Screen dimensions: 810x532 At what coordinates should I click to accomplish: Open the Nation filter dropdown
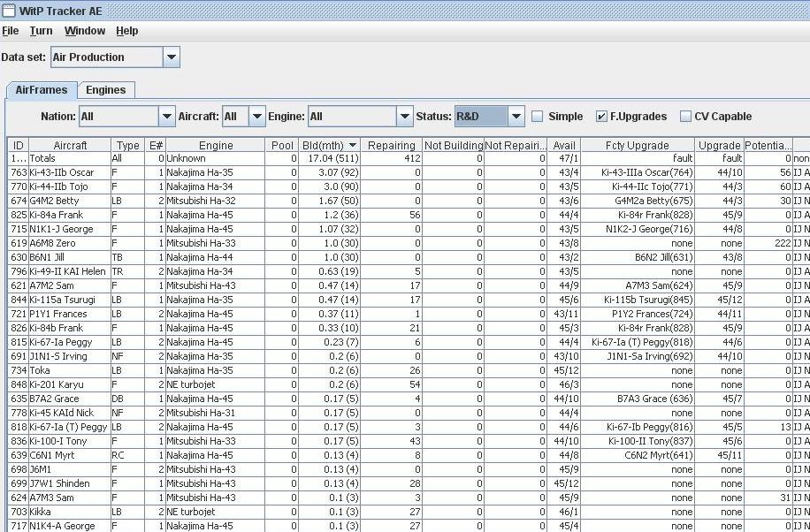pos(166,117)
